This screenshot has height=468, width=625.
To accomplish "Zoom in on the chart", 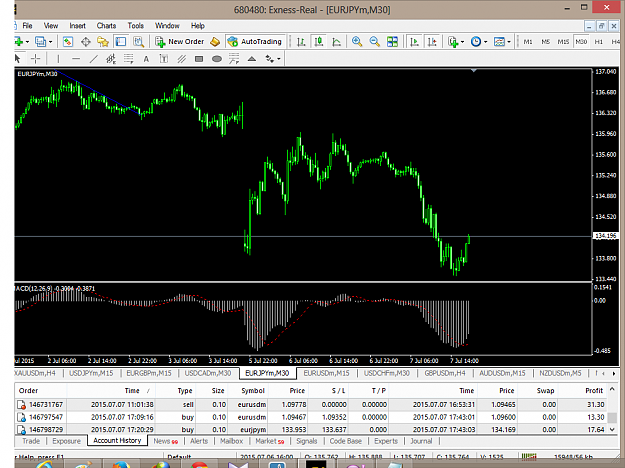I will click(357, 41).
